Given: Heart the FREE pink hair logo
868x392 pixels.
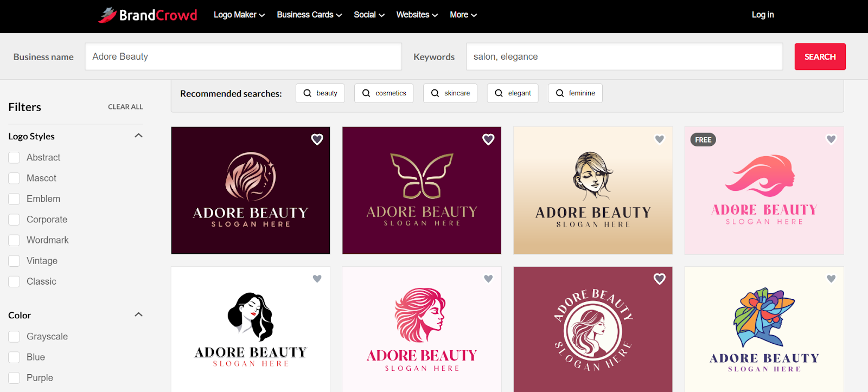Looking at the screenshot, I should point(831,139).
